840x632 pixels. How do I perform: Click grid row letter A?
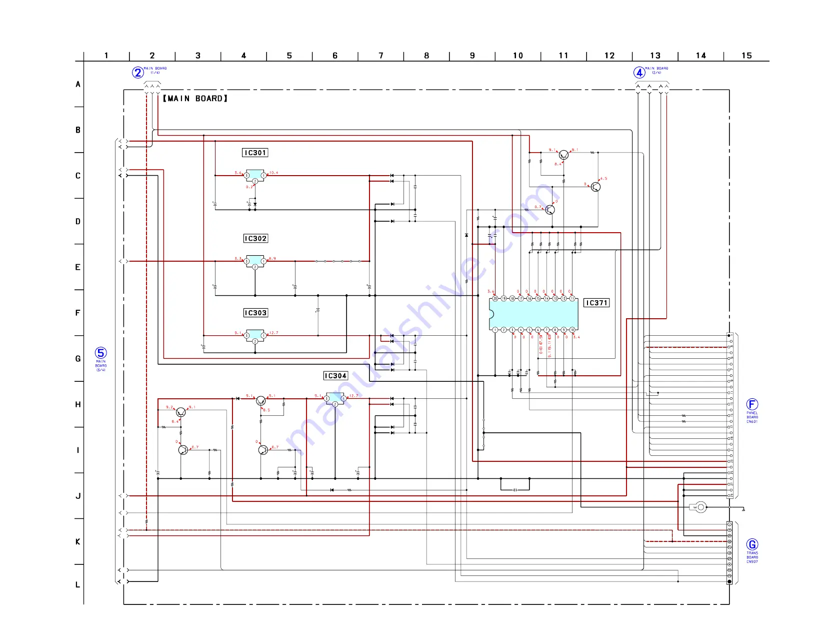78,84
